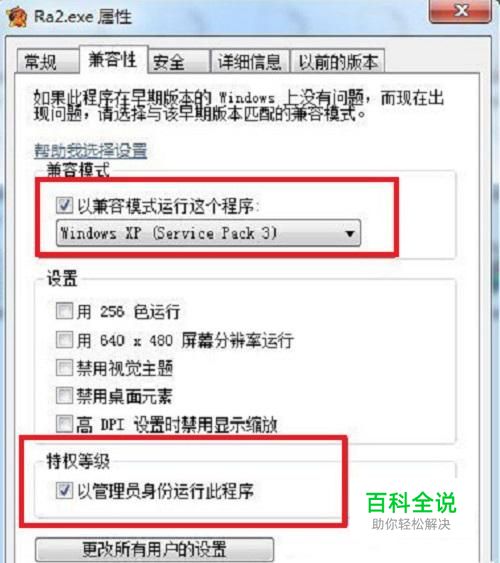Enable 用 256 色运行 option
500x563 pixels.
tap(65, 311)
